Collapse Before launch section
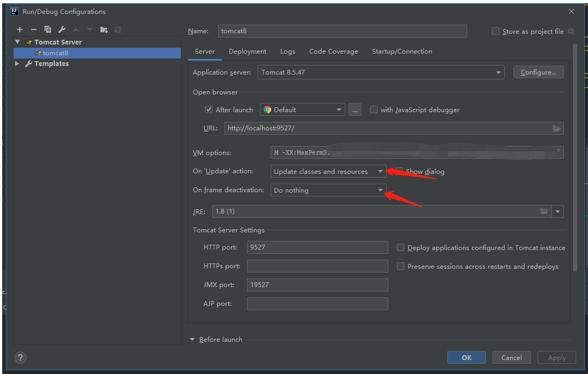The width and height of the screenshot is (588, 374). point(192,340)
